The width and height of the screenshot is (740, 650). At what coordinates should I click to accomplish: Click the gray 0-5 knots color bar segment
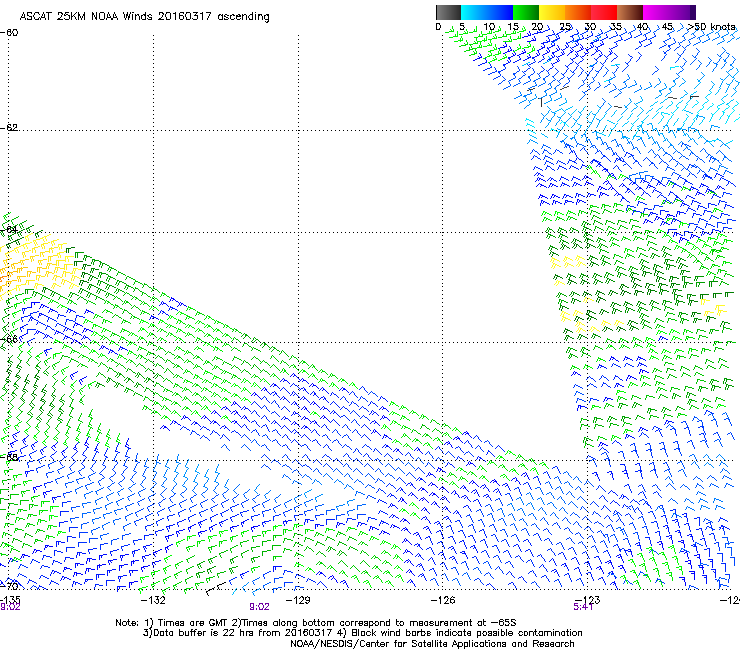[x=448, y=12]
